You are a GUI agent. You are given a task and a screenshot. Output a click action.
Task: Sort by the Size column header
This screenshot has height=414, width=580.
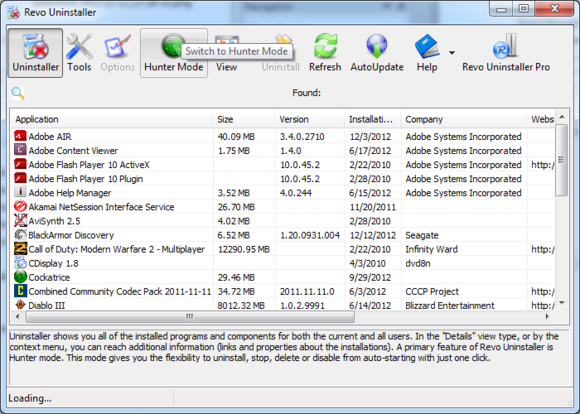[244, 119]
